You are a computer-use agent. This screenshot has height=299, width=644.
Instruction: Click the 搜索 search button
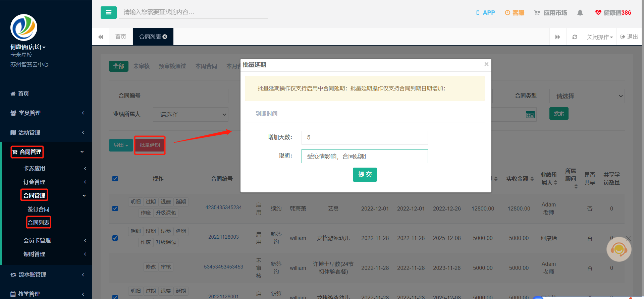pyautogui.click(x=559, y=114)
